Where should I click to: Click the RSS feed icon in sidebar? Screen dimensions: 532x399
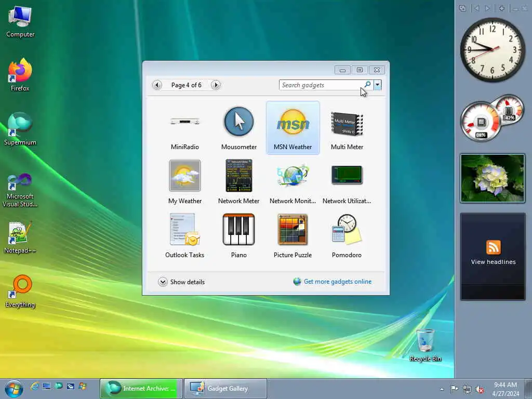coord(494,247)
